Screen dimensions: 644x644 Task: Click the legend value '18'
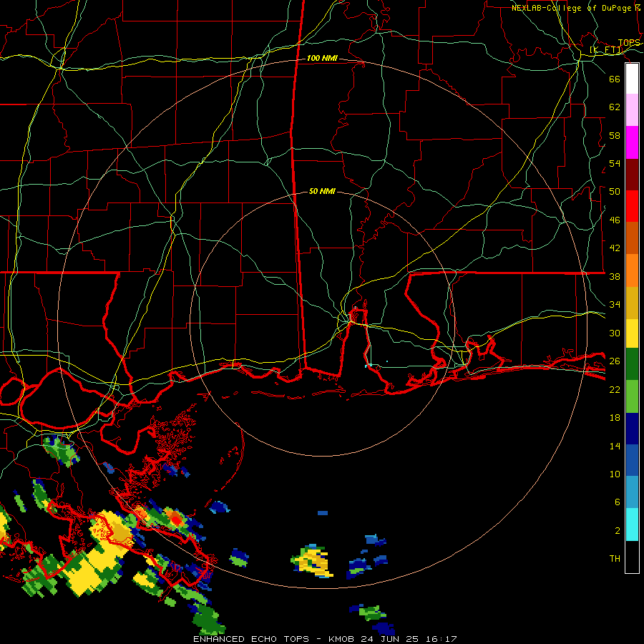click(615, 418)
